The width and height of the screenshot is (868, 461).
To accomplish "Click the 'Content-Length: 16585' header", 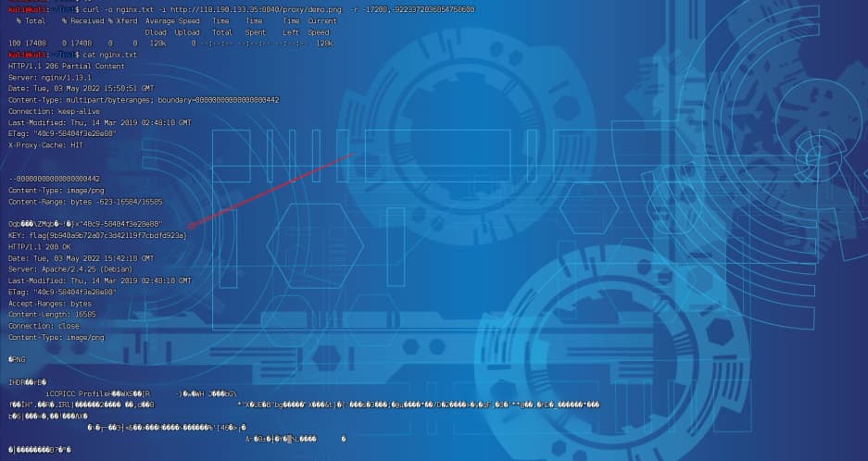I will click(52, 315).
